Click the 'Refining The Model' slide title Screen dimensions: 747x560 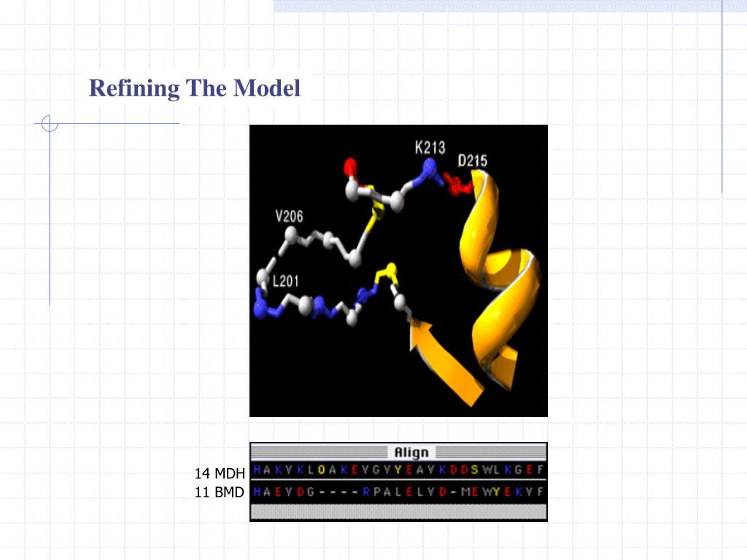coord(194,88)
